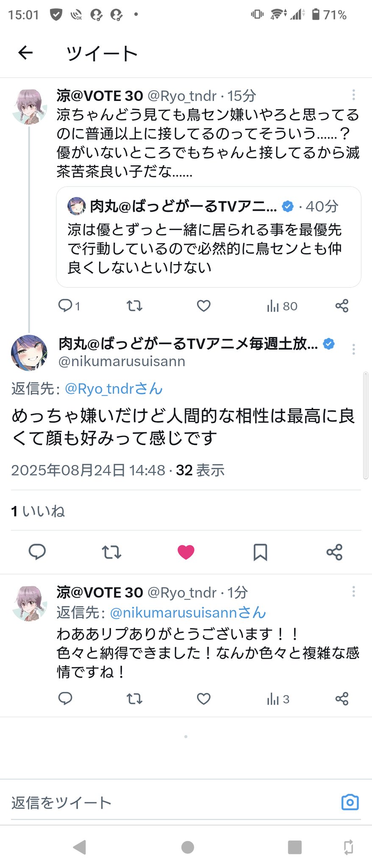Open more options on 肉丸 tweet
372x868 pixels.
tap(353, 349)
